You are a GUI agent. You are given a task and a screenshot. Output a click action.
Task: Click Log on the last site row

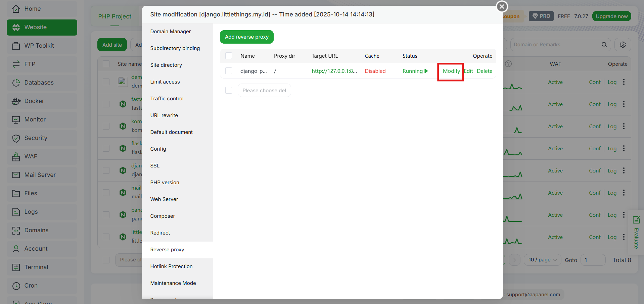click(612, 237)
